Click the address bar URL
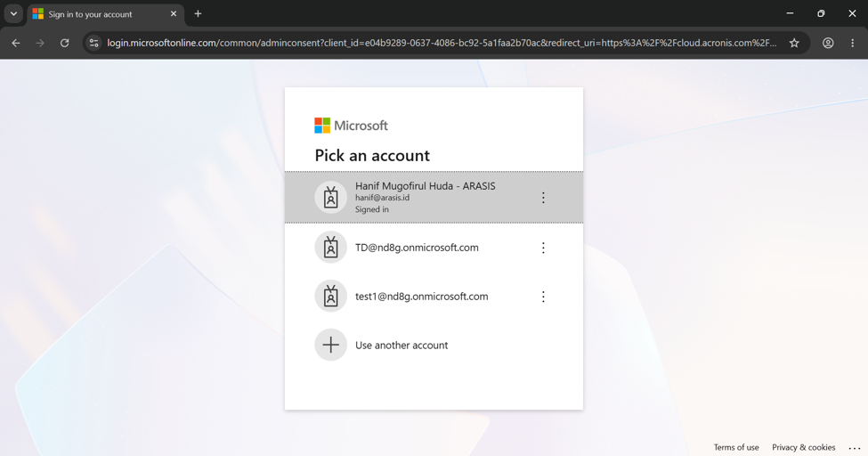Image resolution: width=868 pixels, height=456 pixels. (442, 43)
